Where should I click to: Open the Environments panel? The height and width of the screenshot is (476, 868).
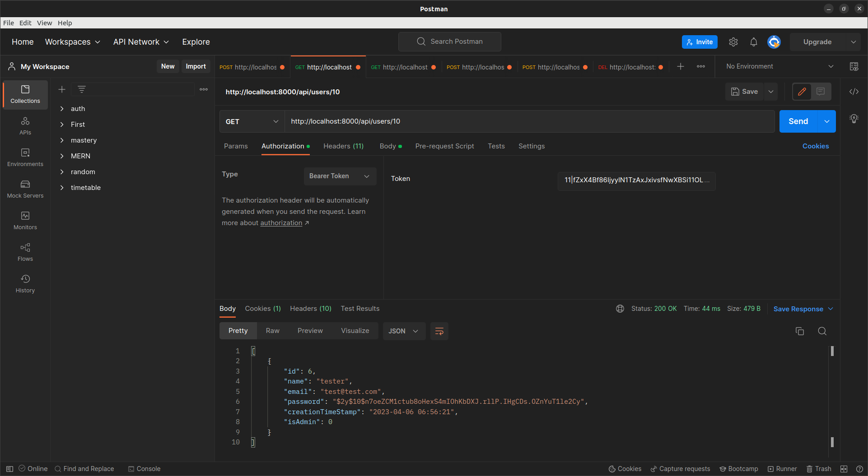[x=25, y=157]
